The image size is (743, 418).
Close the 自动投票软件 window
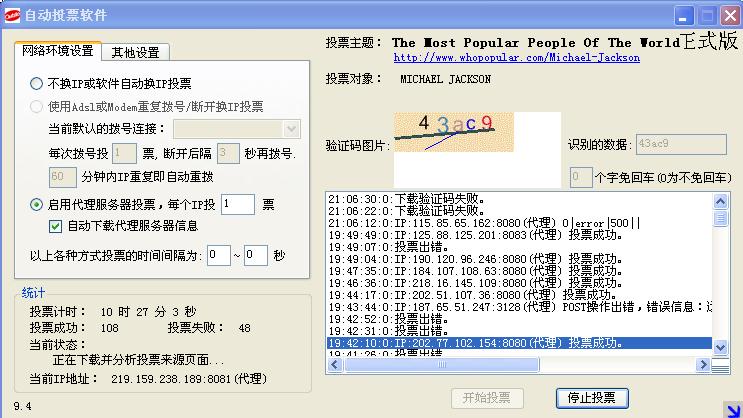tap(730, 16)
